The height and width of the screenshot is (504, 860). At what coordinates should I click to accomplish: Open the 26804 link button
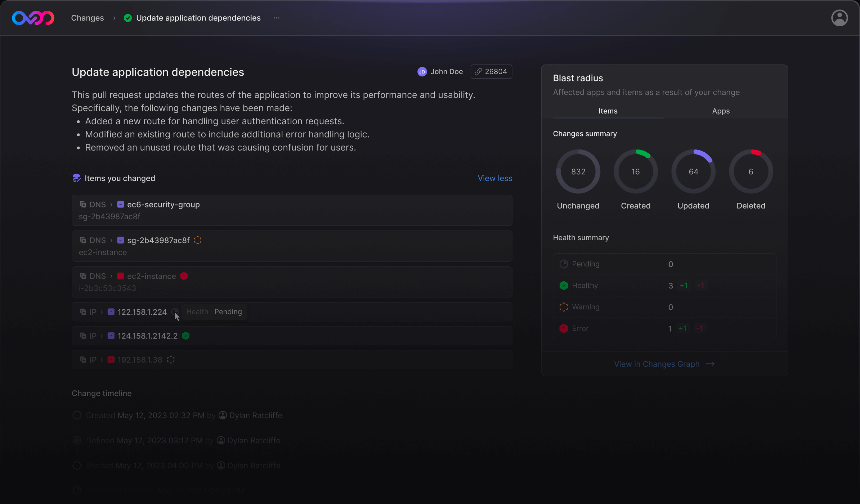click(x=491, y=72)
